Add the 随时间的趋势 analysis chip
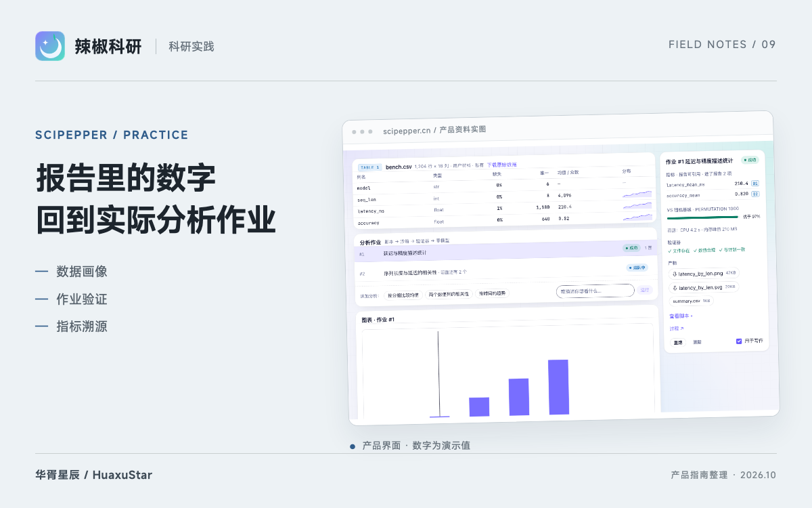This screenshot has height=508, width=812. [492, 293]
